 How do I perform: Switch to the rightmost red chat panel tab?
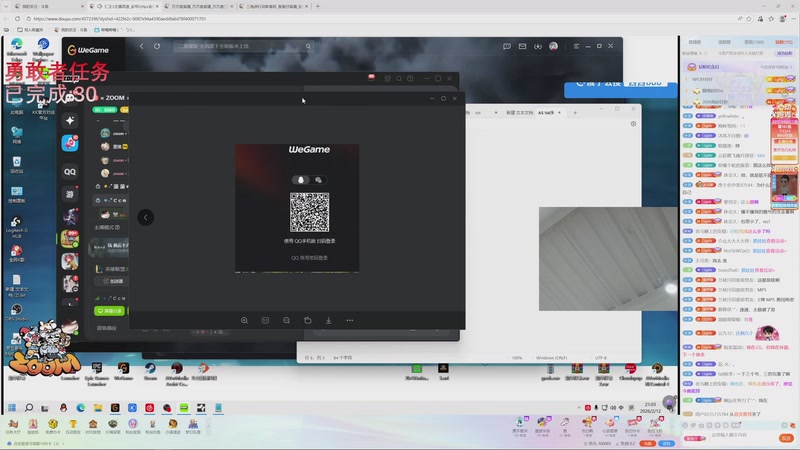tap(784, 42)
